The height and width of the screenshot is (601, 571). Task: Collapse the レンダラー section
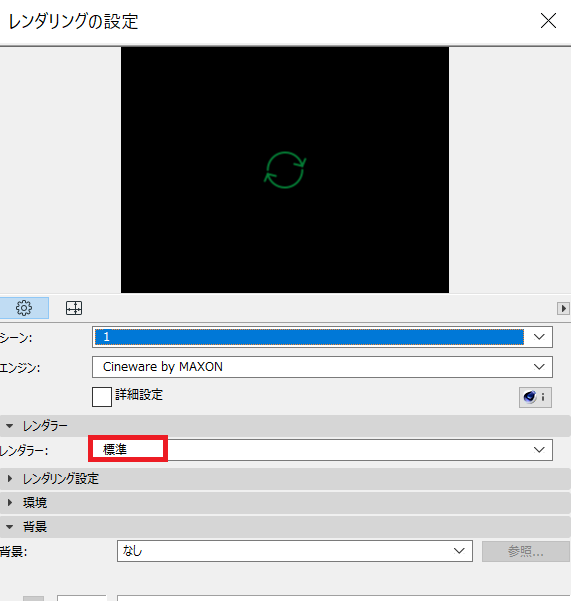(x=286, y=426)
